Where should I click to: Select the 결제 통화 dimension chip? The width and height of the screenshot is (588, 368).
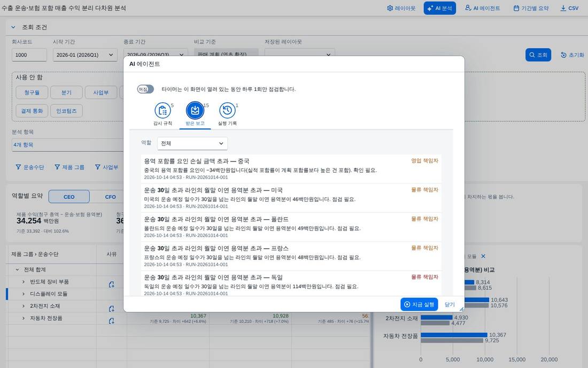pyautogui.click(x=32, y=111)
